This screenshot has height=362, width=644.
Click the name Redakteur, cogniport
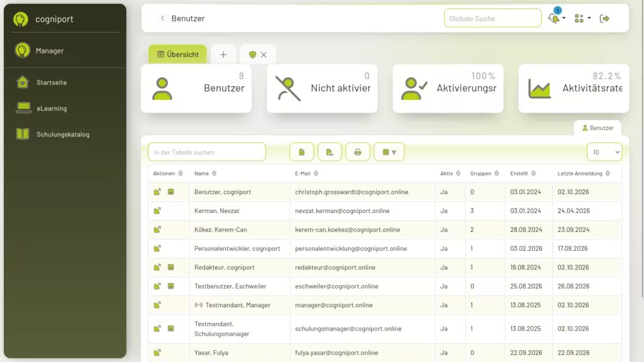tap(225, 267)
